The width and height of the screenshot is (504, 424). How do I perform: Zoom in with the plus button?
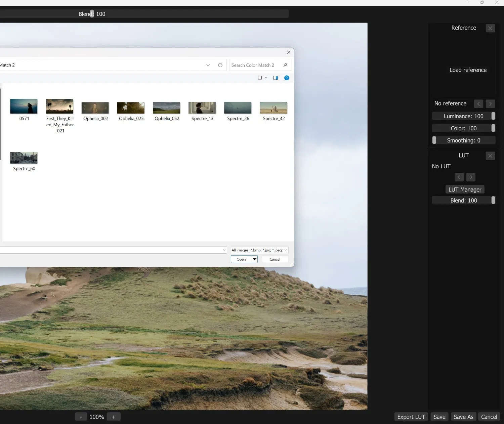[114, 417]
